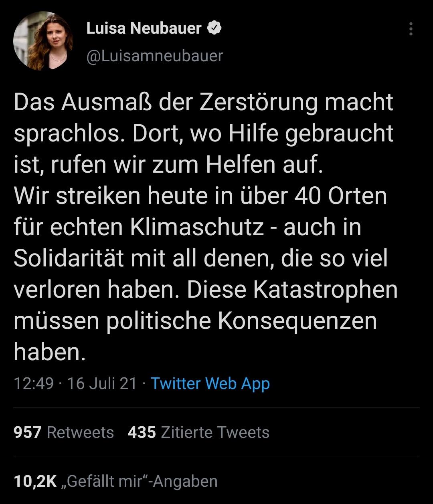The height and width of the screenshot is (504, 433).
Task: Open the Retweets list label
Action: pyautogui.click(x=80, y=432)
